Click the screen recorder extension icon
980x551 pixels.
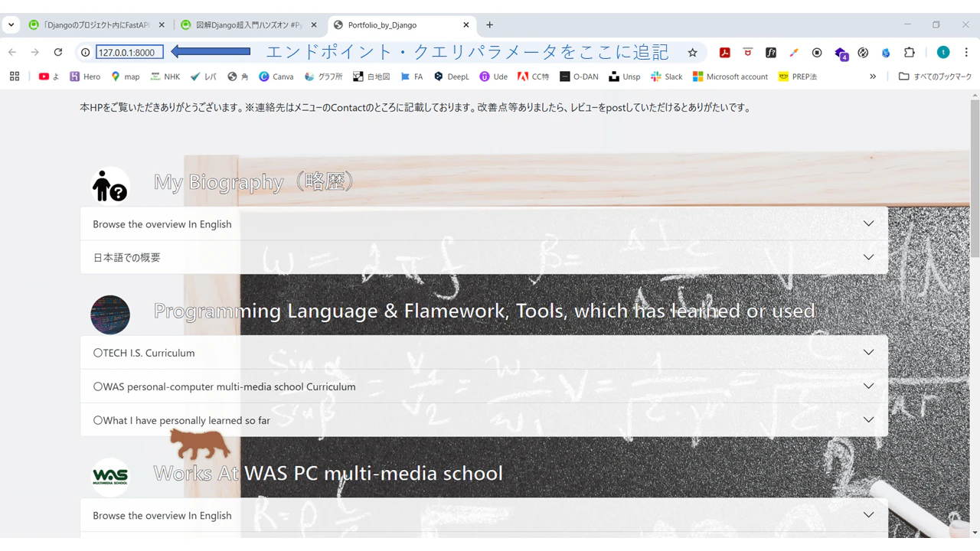coord(817,52)
